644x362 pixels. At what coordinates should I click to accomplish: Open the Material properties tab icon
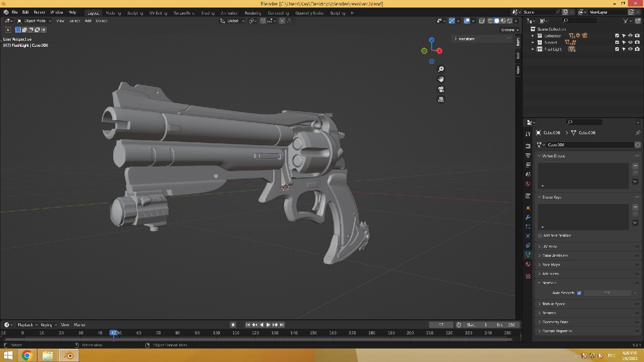point(528,264)
